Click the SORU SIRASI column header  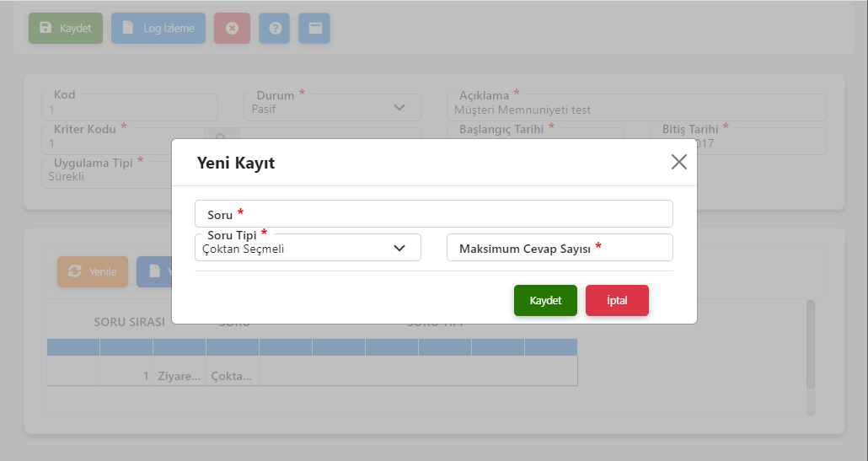pyautogui.click(x=130, y=322)
